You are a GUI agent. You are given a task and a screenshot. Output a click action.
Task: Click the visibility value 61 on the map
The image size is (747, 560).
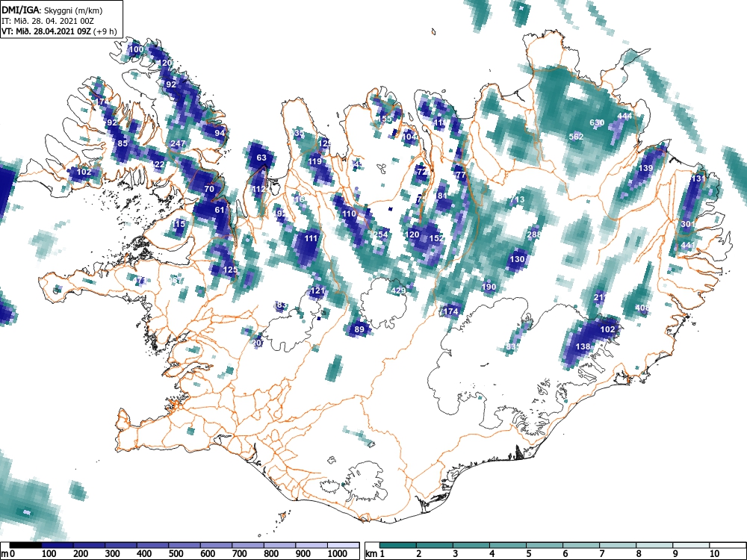[220, 210]
